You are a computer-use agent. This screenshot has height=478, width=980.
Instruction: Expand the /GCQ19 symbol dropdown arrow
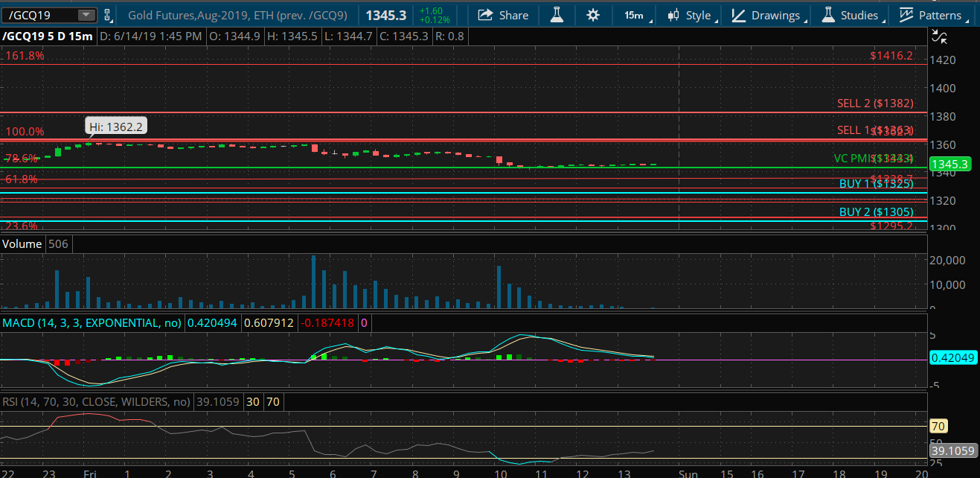[86, 15]
